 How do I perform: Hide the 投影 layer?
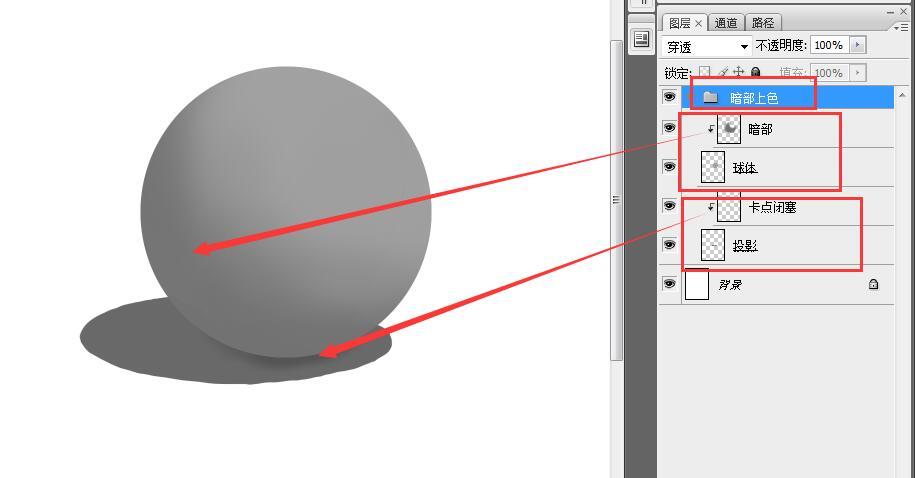pos(669,245)
